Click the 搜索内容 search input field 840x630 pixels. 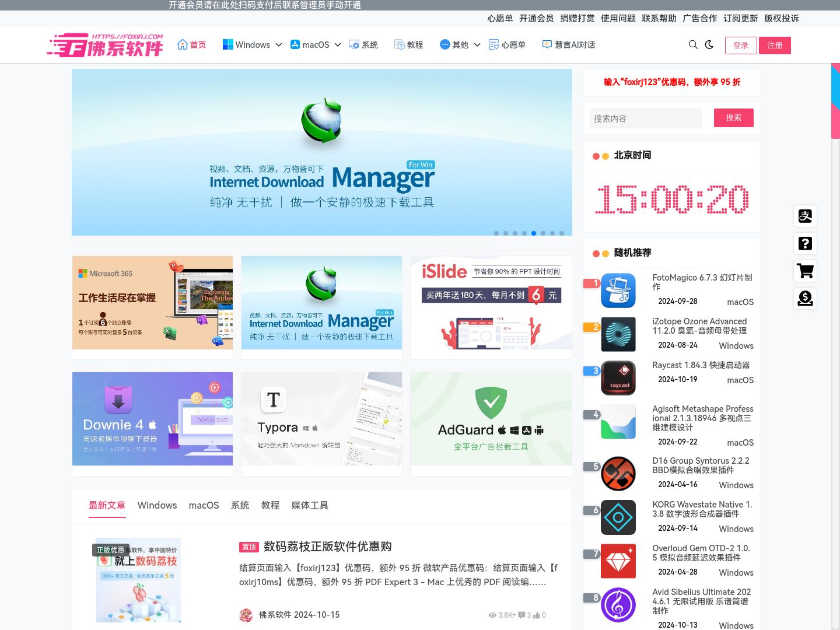[x=646, y=118]
